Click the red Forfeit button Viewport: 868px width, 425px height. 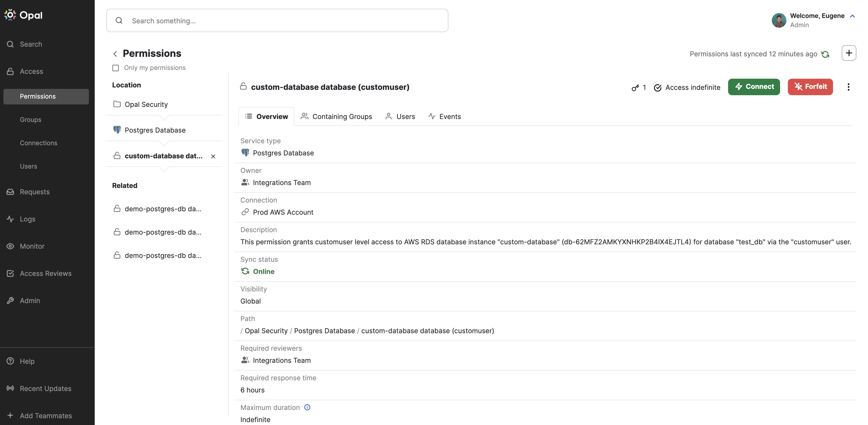coord(810,87)
